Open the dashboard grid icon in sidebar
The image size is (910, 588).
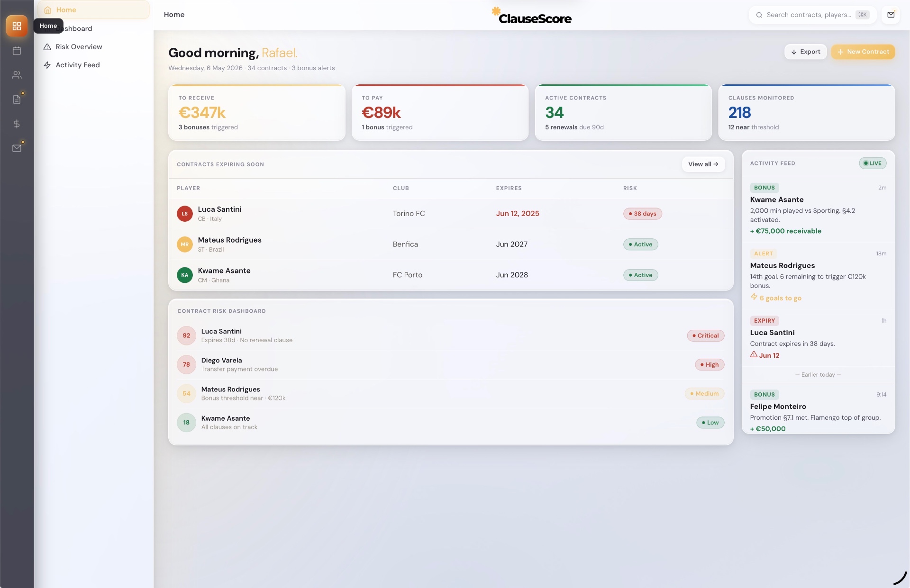tap(17, 26)
